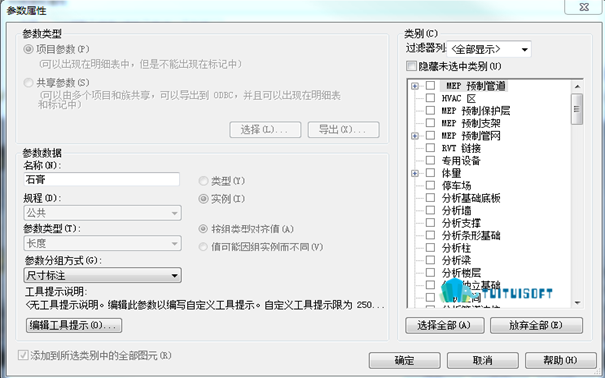The width and height of the screenshot is (605, 378).
Task: Click the 导出(X)... button
Action: click(343, 130)
